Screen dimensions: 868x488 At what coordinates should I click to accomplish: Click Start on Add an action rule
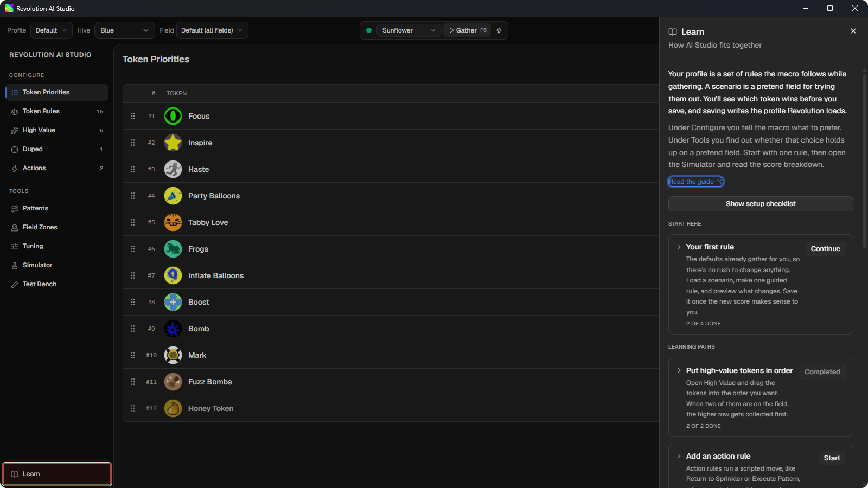[832, 458]
